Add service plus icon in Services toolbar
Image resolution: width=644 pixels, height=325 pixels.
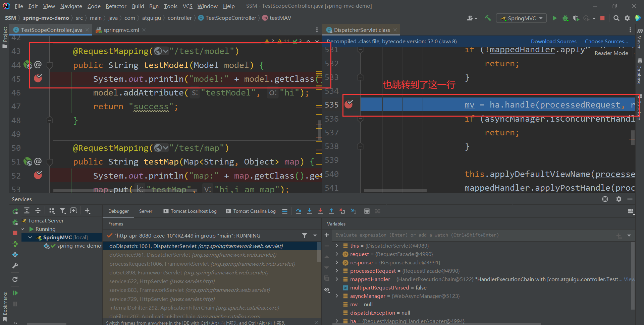point(88,210)
